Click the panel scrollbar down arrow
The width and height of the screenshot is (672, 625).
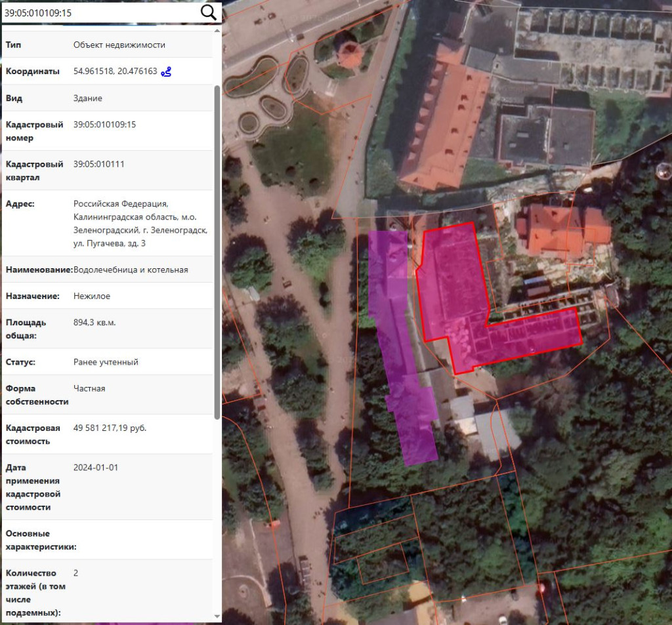[217, 616]
